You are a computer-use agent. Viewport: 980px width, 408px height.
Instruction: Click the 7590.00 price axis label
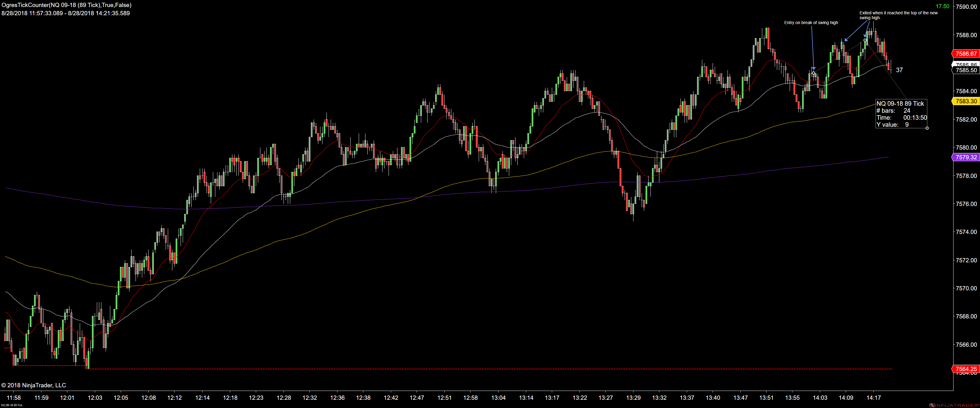(966, 7)
